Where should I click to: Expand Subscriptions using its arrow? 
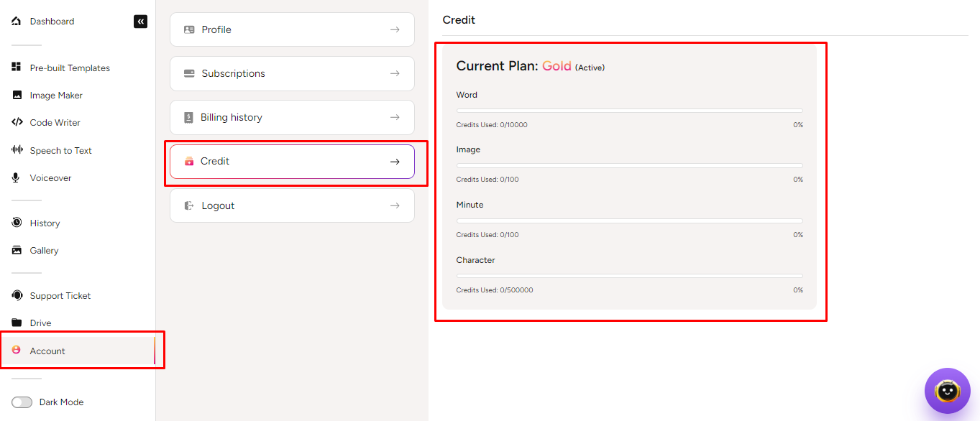coord(394,74)
